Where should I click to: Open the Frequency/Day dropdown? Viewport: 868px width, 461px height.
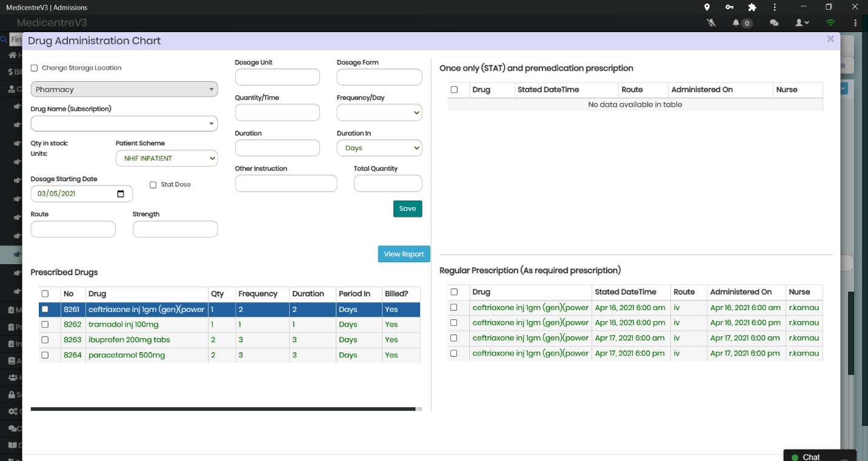pyautogui.click(x=379, y=113)
